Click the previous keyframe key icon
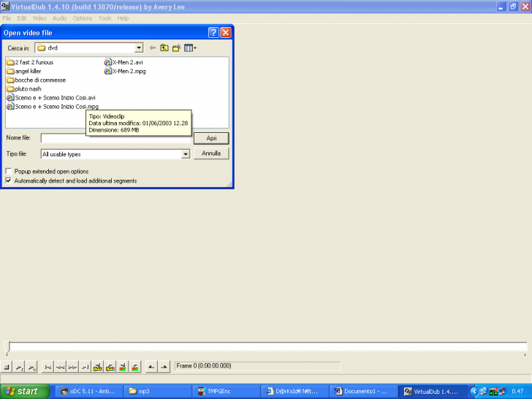Image resolution: width=532 pixels, height=399 pixels. coord(98,367)
